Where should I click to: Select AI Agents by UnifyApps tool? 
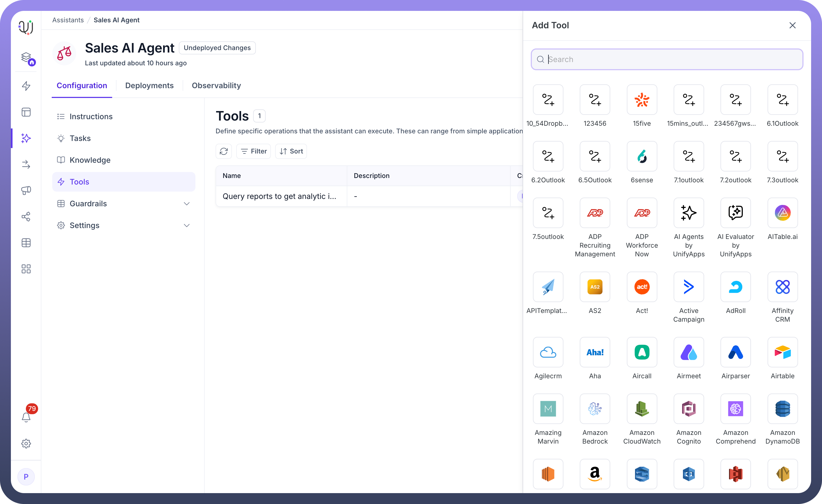pos(689,213)
